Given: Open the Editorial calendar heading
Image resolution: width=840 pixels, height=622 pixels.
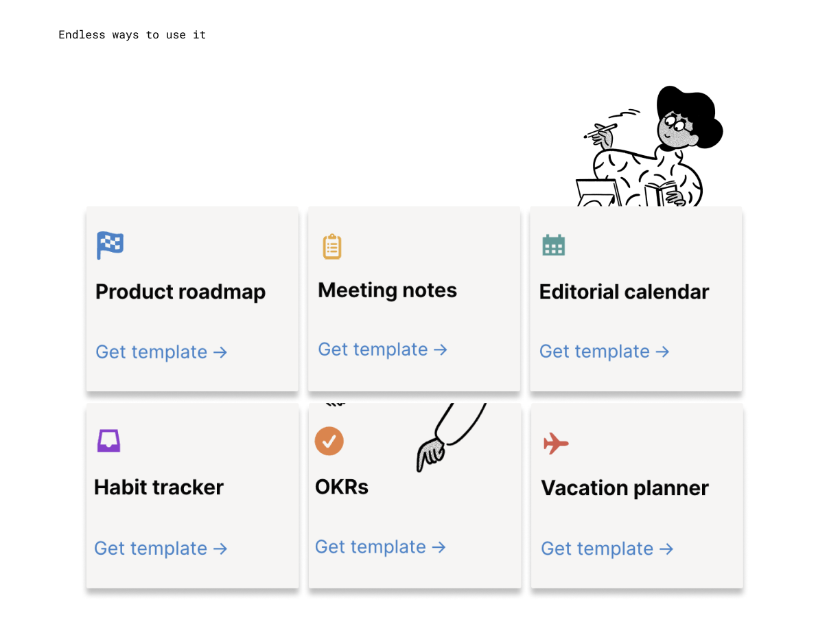Looking at the screenshot, I should (625, 292).
